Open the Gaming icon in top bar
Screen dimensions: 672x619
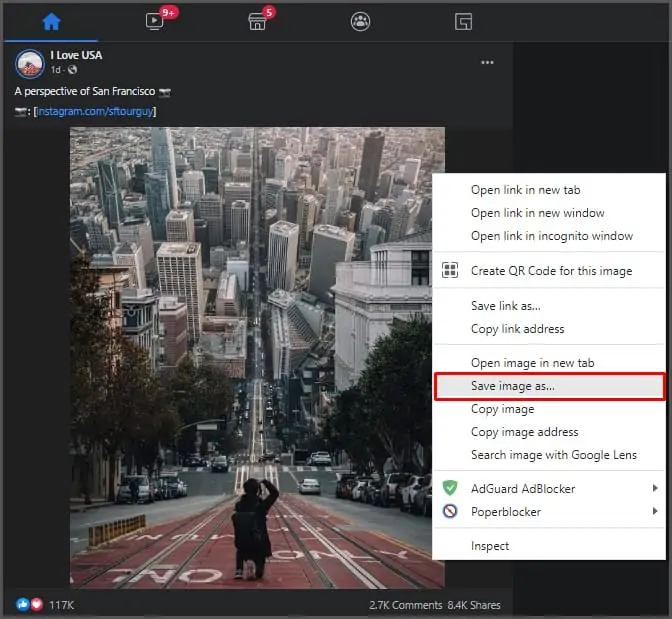tap(463, 21)
